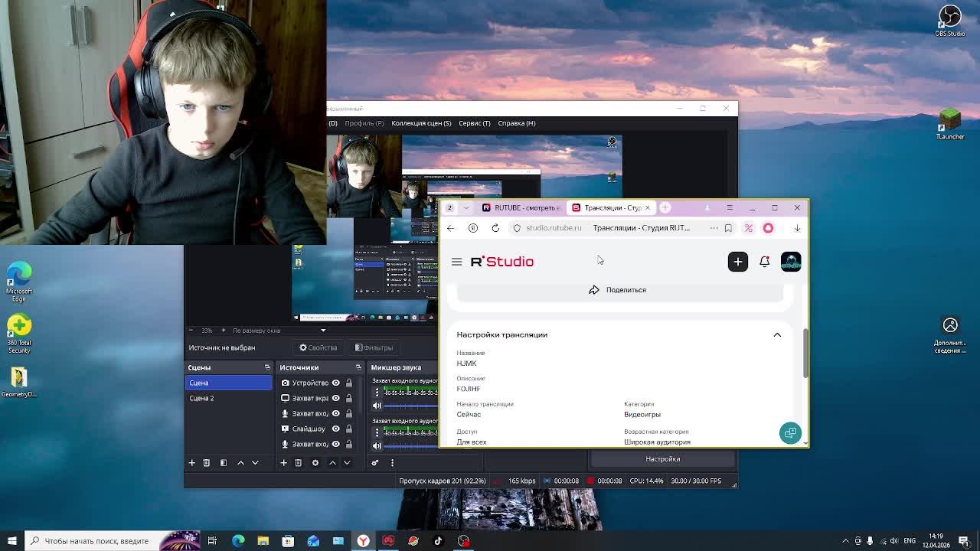
Task: Add a new source in OBS
Action: (283, 462)
